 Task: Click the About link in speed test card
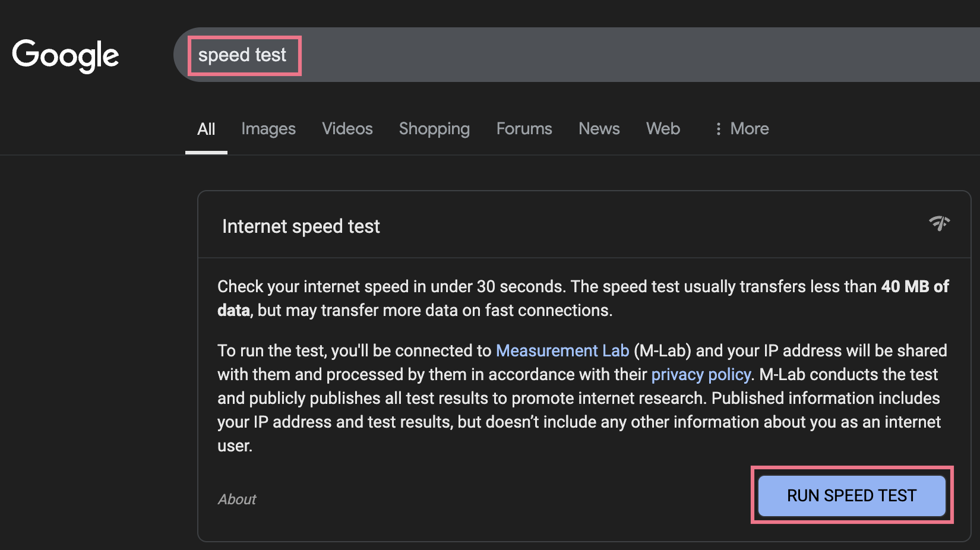(x=237, y=499)
